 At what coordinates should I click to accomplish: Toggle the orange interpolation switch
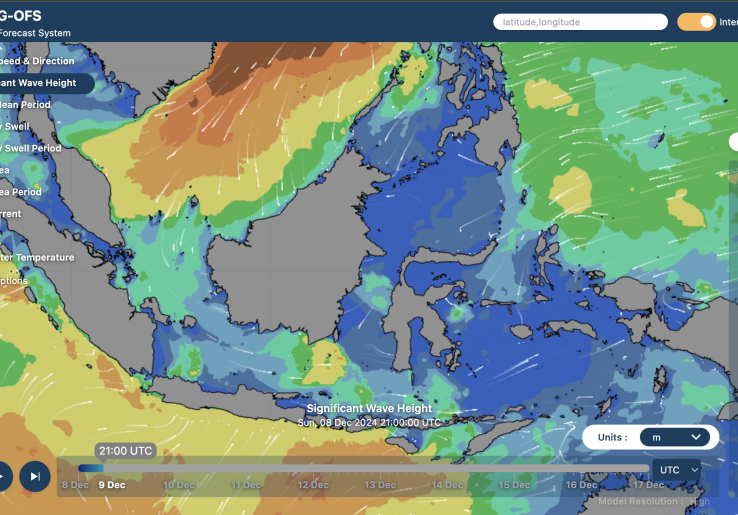click(696, 21)
